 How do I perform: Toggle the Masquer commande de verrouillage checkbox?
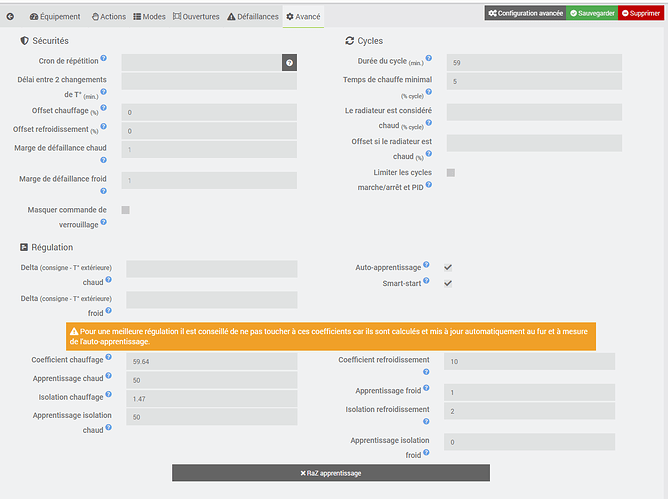coord(125,210)
